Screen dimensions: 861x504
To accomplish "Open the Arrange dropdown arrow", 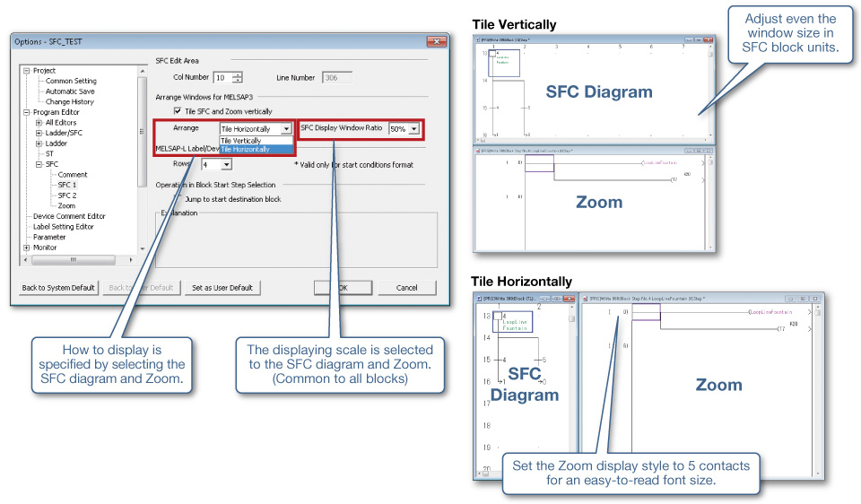I will coord(285,129).
